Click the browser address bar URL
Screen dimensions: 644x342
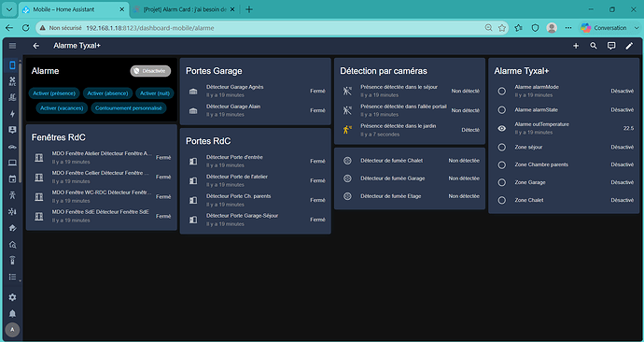tap(150, 28)
